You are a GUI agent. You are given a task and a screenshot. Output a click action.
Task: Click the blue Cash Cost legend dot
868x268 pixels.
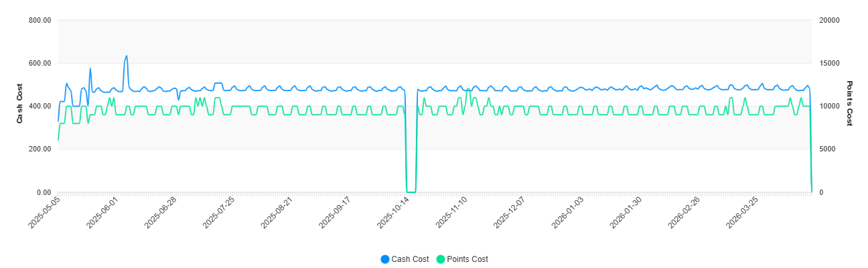click(384, 259)
